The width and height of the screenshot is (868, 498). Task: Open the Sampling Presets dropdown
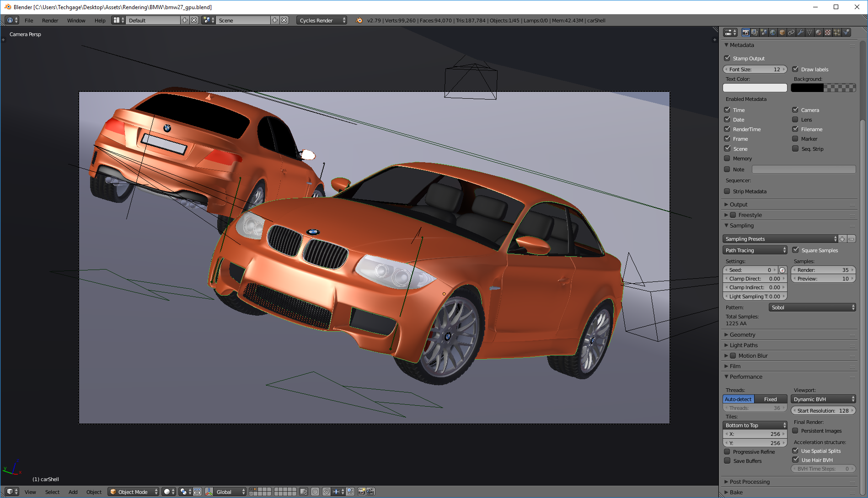[780, 239]
